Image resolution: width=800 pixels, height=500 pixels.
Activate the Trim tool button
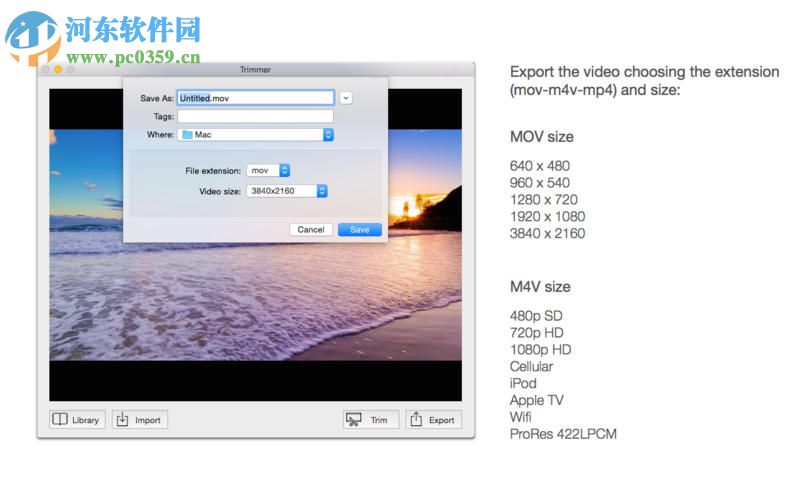tap(371, 419)
